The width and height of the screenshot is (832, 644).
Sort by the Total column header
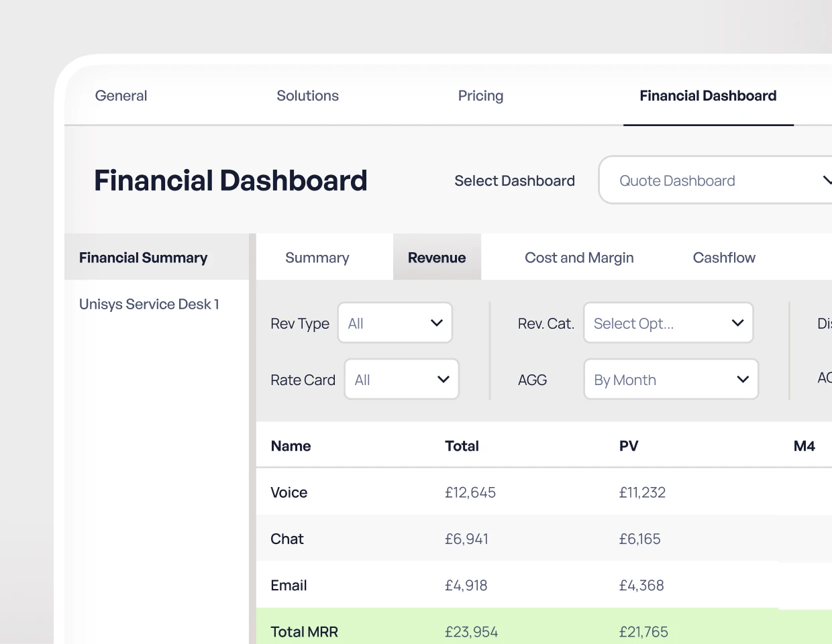462,446
